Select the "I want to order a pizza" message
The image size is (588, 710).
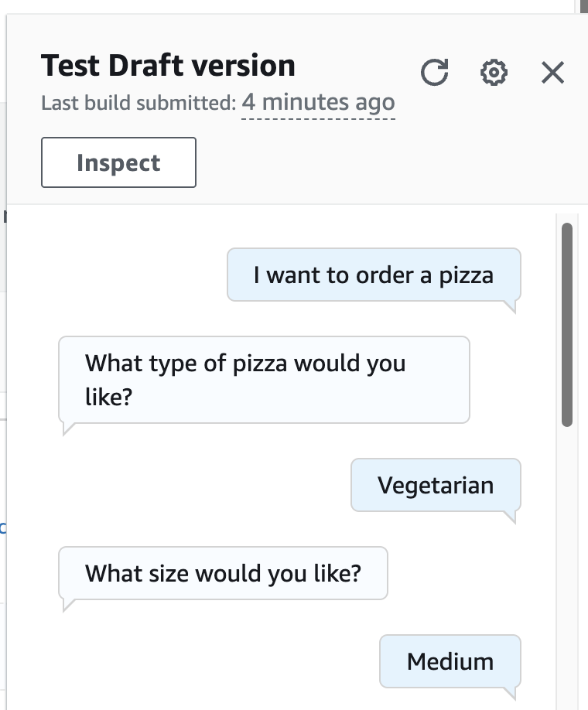click(x=374, y=275)
